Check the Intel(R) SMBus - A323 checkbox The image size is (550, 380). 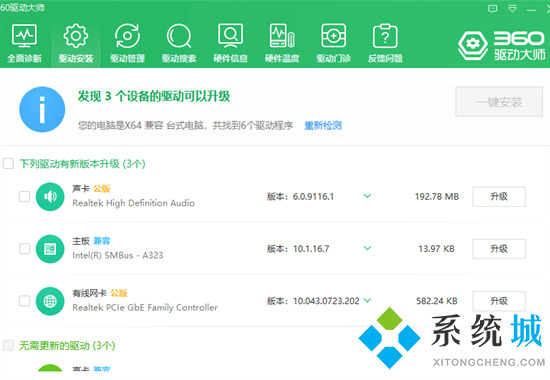(25, 249)
